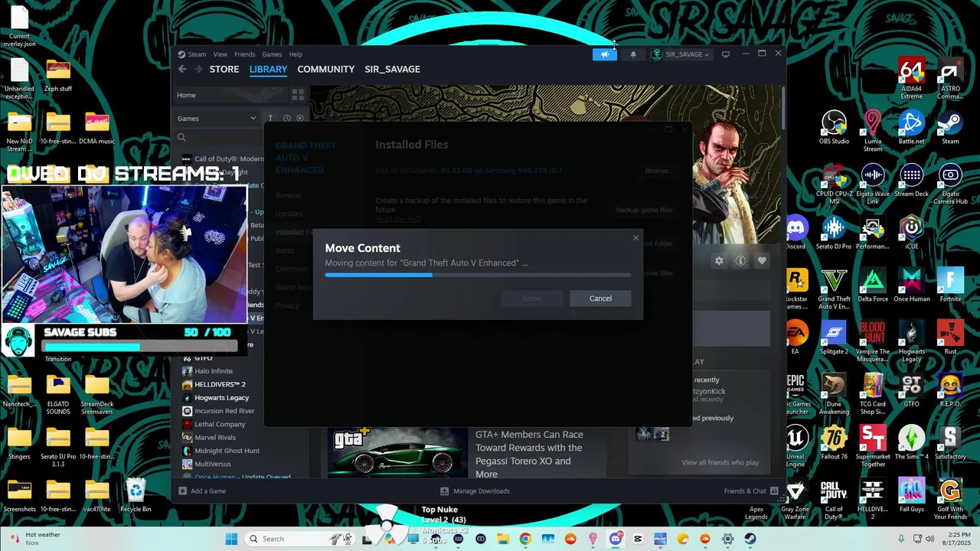This screenshot has height=551, width=980.
Task: Open AIDA64 Extreme desktop icon
Action: pyautogui.click(x=911, y=78)
